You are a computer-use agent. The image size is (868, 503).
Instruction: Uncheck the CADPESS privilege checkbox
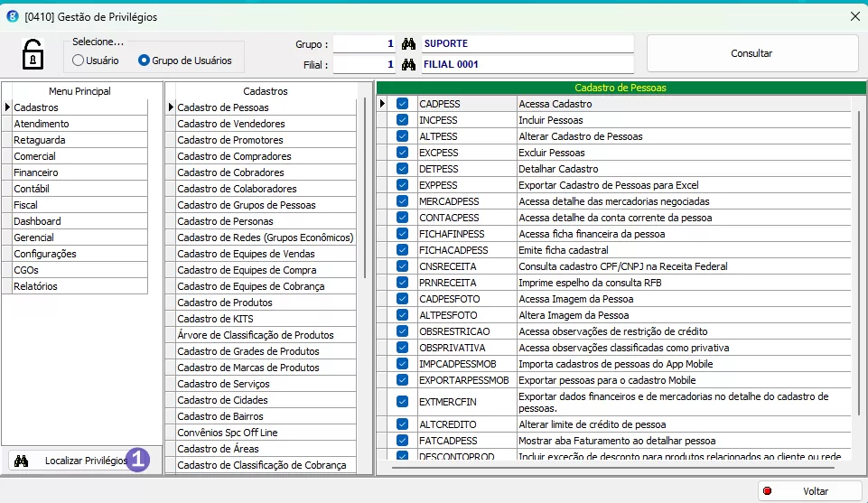click(403, 104)
